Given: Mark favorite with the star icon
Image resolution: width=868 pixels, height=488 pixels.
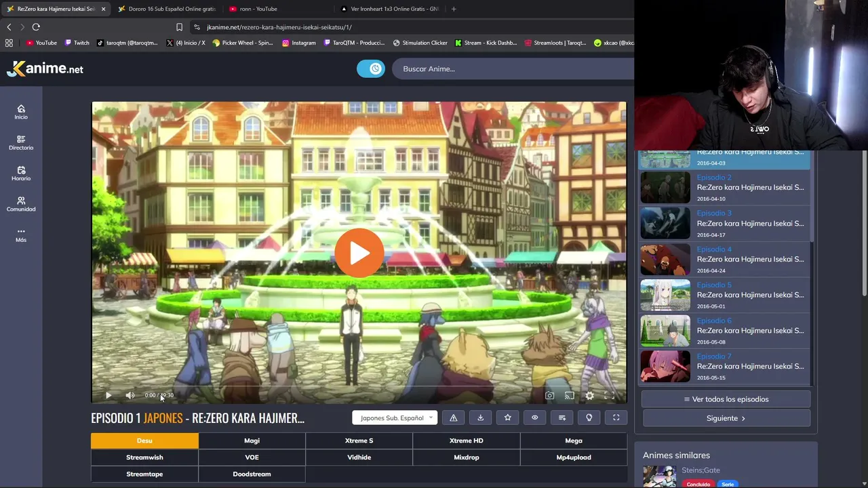Looking at the screenshot, I should (508, 418).
